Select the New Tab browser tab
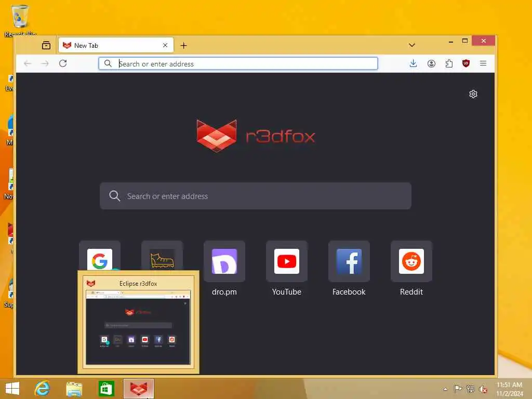532x399 pixels. [x=116, y=45]
